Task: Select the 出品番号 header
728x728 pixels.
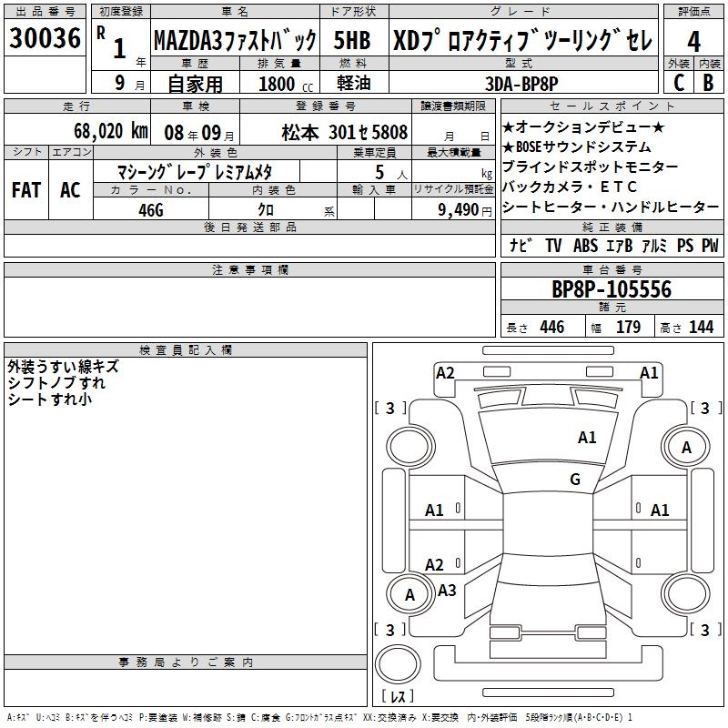Action: (45, 12)
